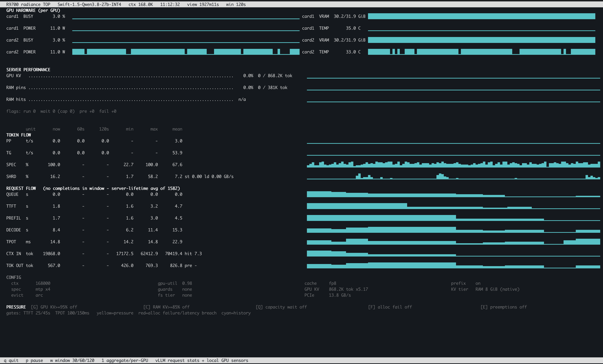This screenshot has width=603, height=364.
Task: Toggle [C] RAM KV>=85% pressure flag
Action: [166, 307]
